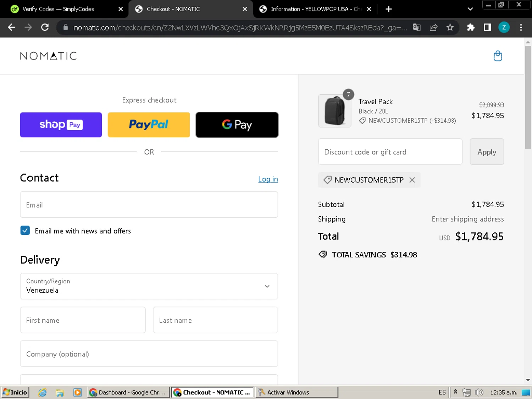Open the Inicio start button
Viewport: 532px width, 399px height.
[15, 392]
